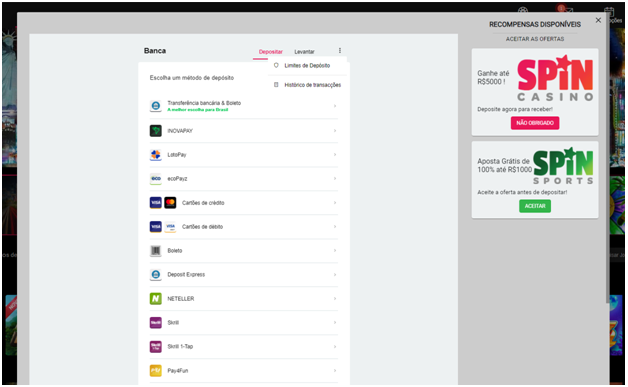Click the blue Visa icon beside Cartões de débito

156,227
